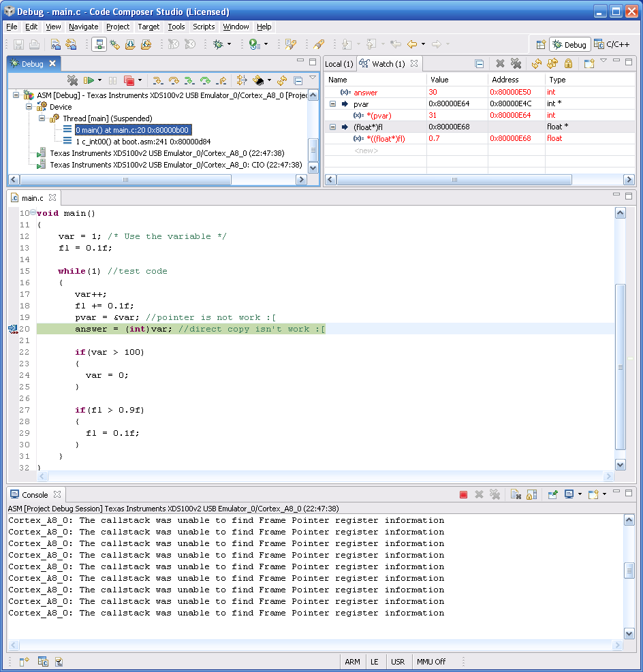The height and width of the screenshot is (672, 643).
Task: Click the red Terminate square in Console
Action: pos(463,494)
